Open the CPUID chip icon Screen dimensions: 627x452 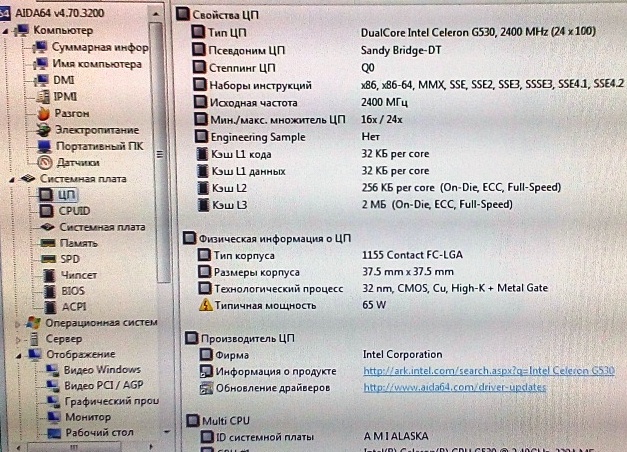pyautogui.click(x=47, y=211)
